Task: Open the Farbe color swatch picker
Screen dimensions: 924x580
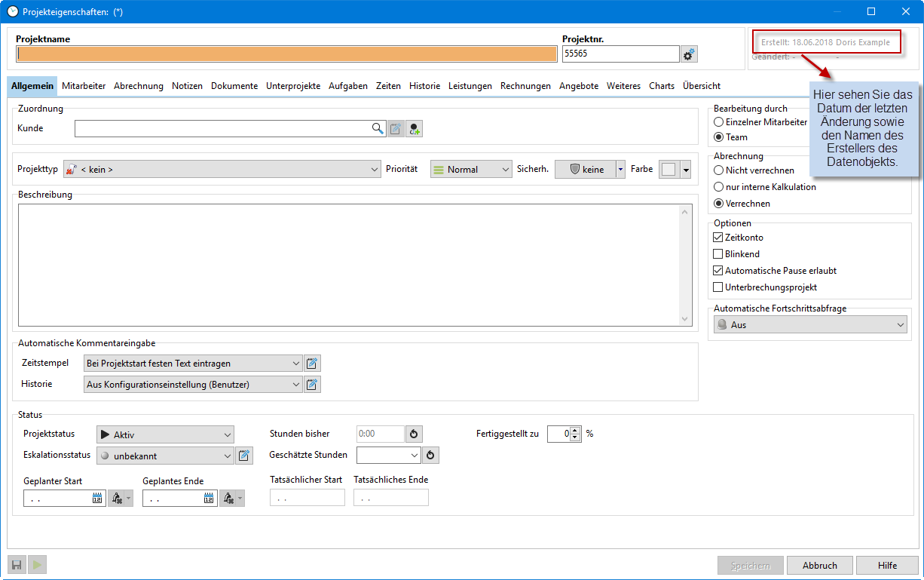Action: pyautogui.click(x=668, y=170)
